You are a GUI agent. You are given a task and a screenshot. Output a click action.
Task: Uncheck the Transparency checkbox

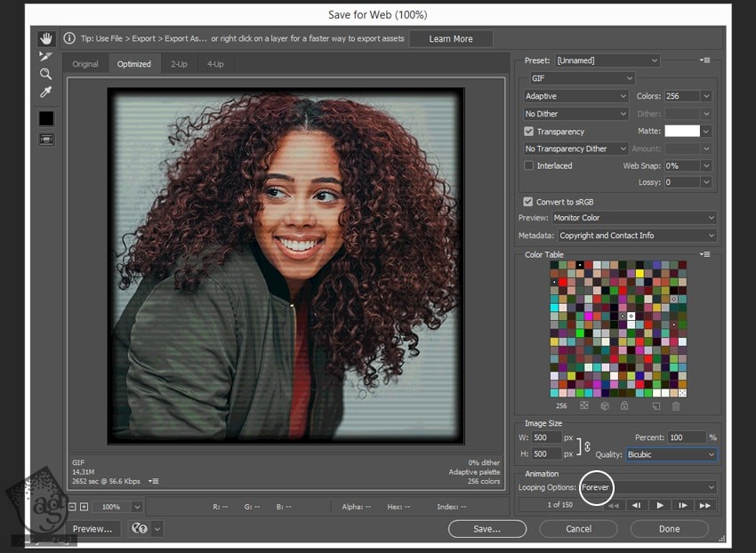pyautogui.click(x=529, y=132)
